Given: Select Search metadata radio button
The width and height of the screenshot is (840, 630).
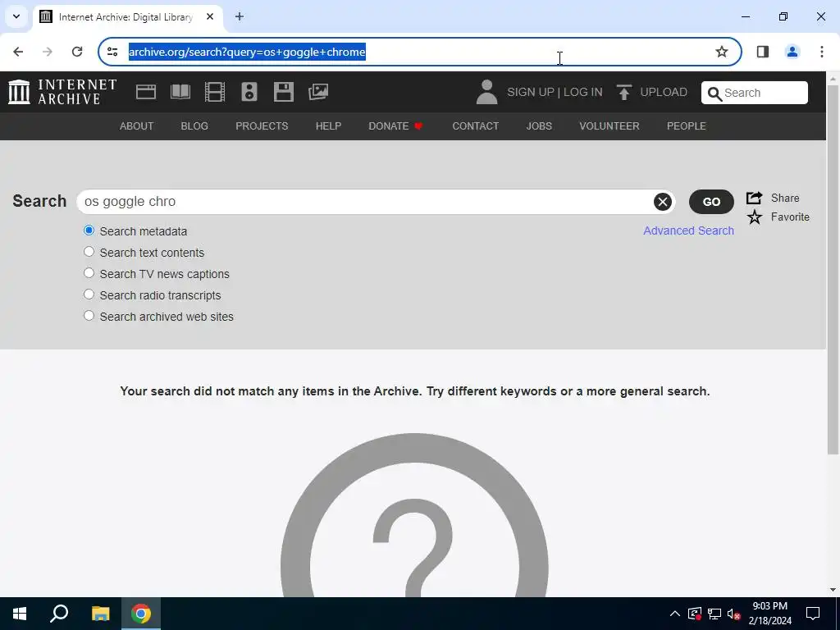Looking at the screenshot, I should (89, 231).
